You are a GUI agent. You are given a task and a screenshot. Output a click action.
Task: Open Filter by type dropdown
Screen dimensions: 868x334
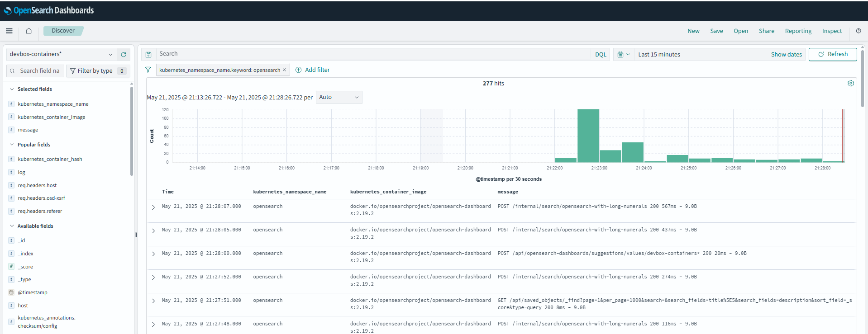(98, 71)
